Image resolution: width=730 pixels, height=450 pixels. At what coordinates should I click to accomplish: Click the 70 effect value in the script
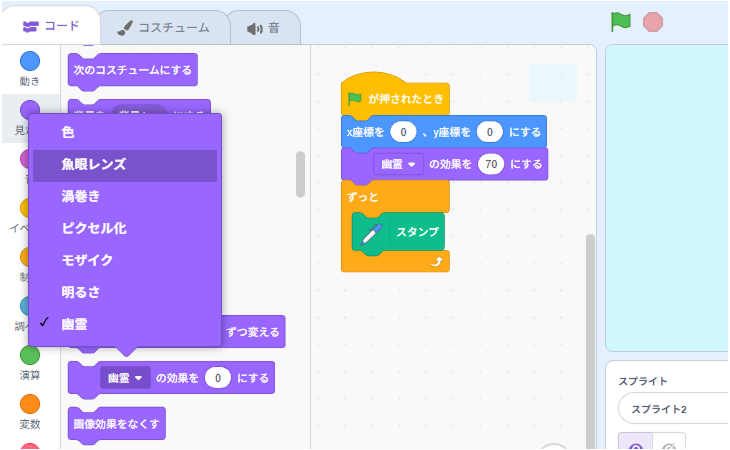pos(491,164)
